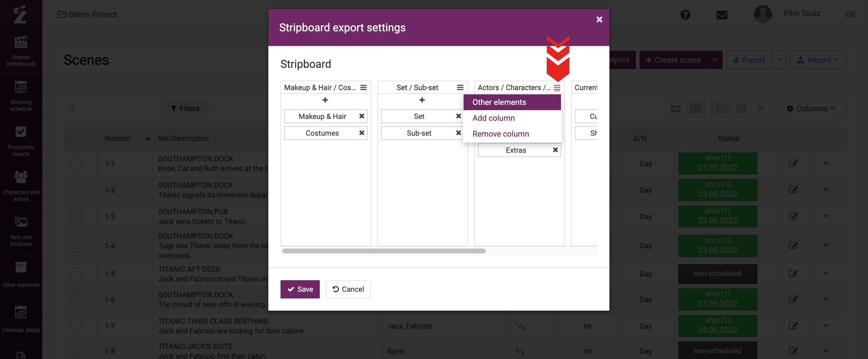Screen dimensions: 868x359
Task: Expand row options for scene 1-3
Action: point(826,216)
